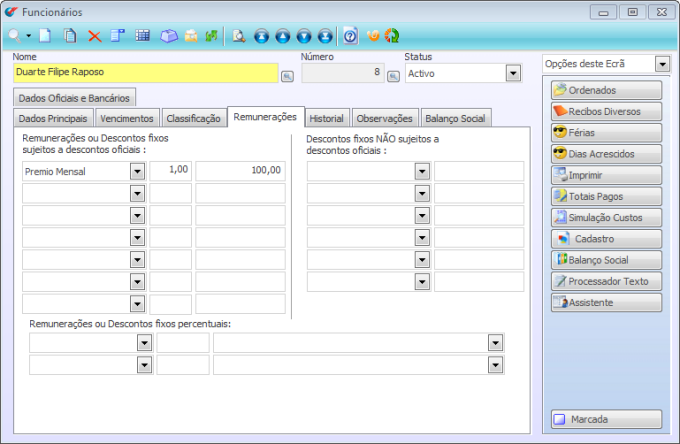Viewport: 680px width, 444px height.
Task: Go to previous record up-arrow icon
Action: pyautogui.click(x=283, y=36)
